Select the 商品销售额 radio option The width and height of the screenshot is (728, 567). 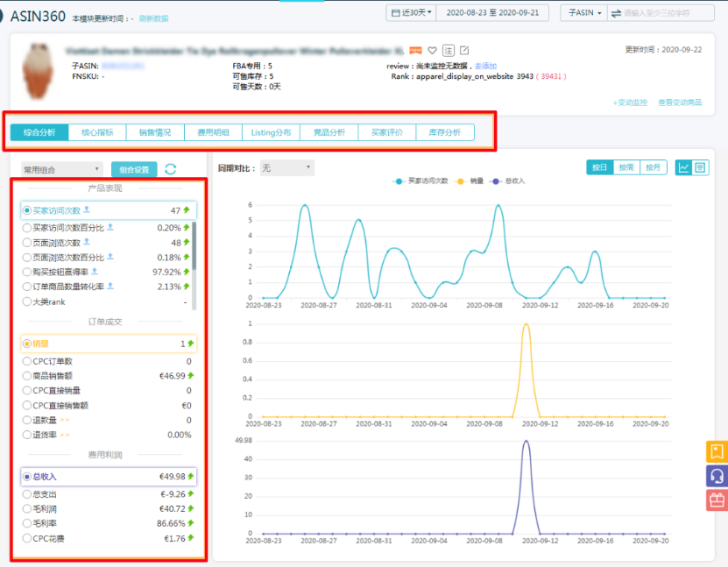pos(27,376)
